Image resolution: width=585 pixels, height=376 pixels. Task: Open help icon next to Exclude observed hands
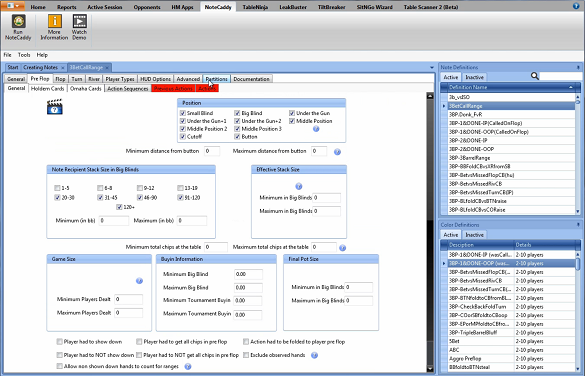315,355
